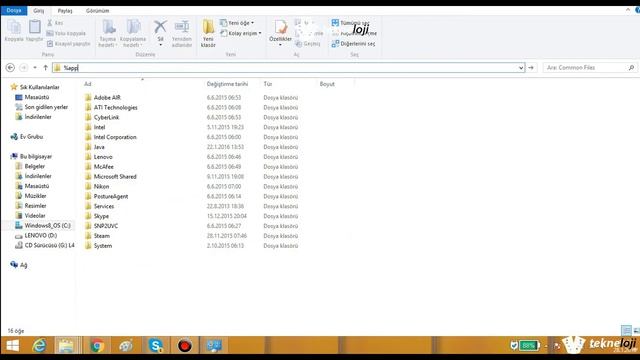Select the CD Sürücüsü (G:) drive
The width and height of the screenshot is (640, 360).
pos(44,245)
